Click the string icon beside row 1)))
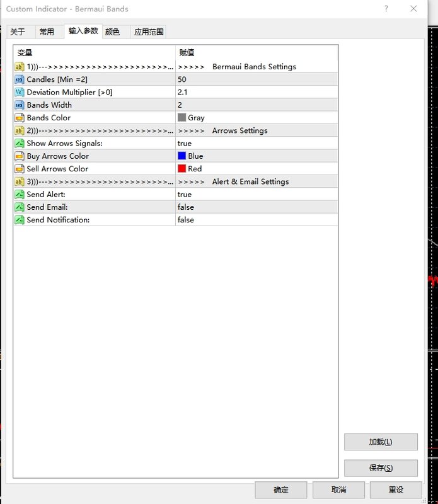Viewport: 438px width, 504px height. pyautogui.click(x=20, y=67)
